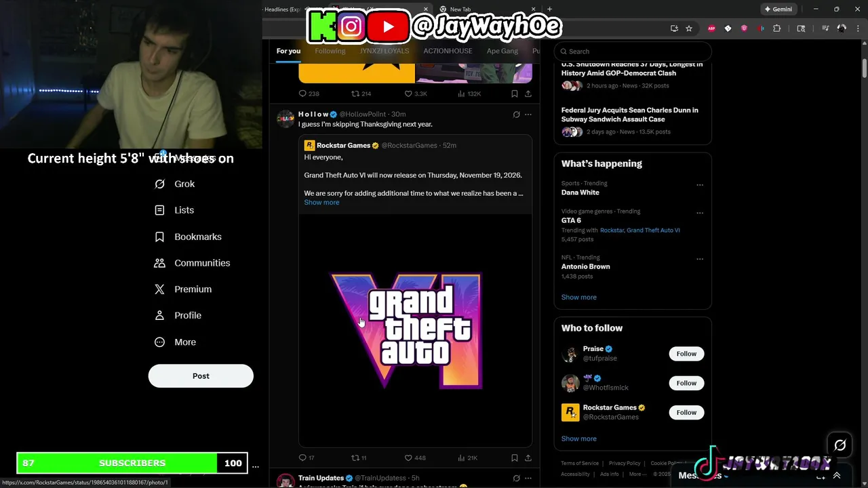Image resolution: width=868 pixels, height=488 pixels.
Task: Open Communities in the sidebar
Action: [193, 263]
